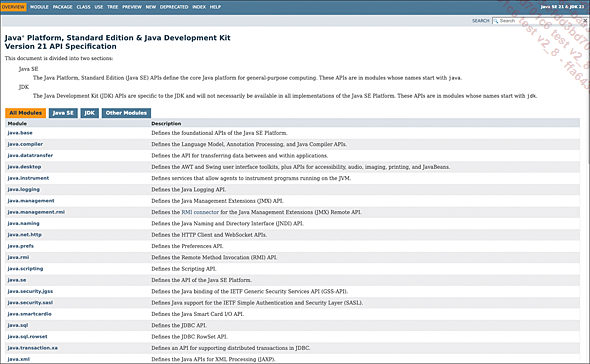Open the java.logging module link
The width and height of the screenshot is (590, 364).
[x=24, y=189]
